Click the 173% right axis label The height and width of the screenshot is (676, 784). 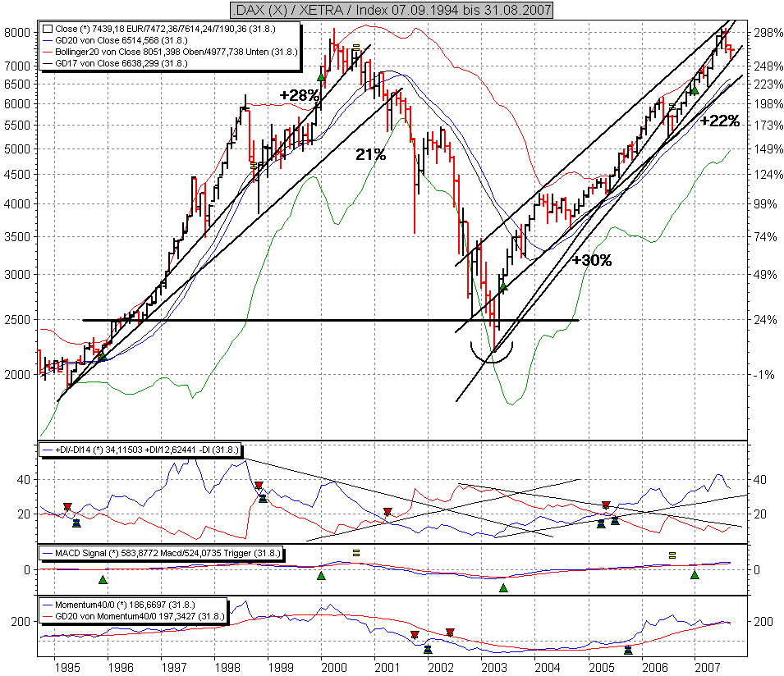(x=768, y=126)
